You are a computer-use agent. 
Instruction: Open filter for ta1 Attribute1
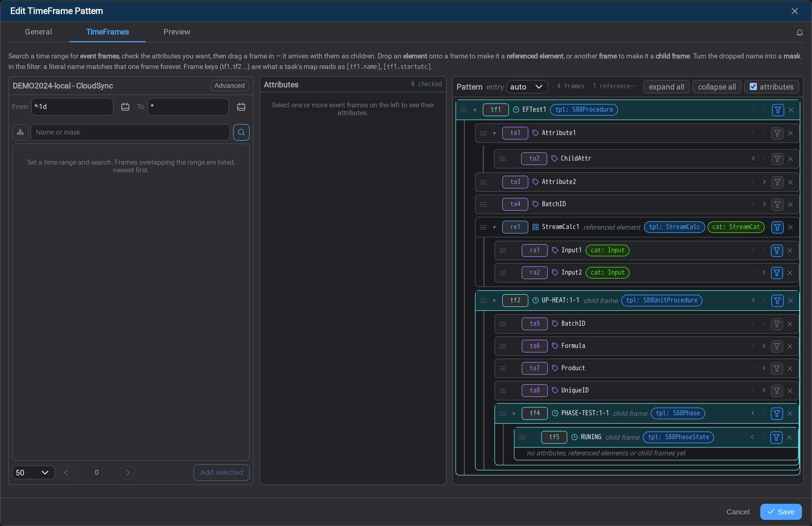(777, 133)
